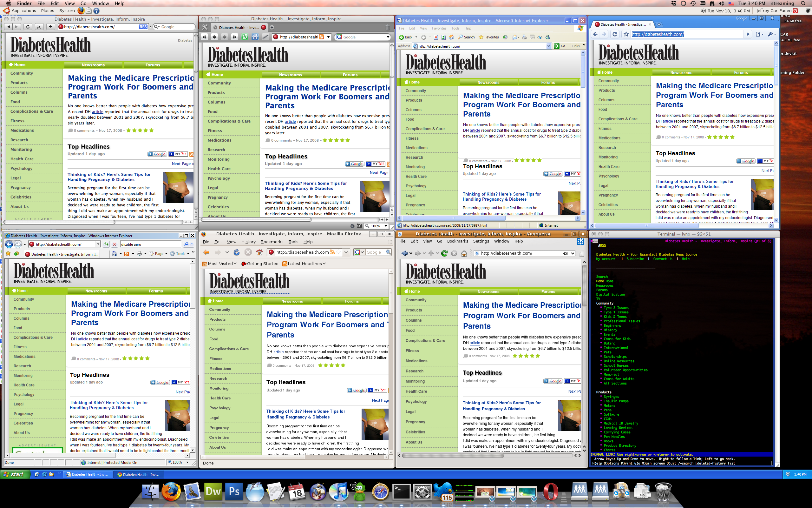Screen dimensions: 812x508
Task: Open the Forums link in the Opera window
Action: click(350, 75)
